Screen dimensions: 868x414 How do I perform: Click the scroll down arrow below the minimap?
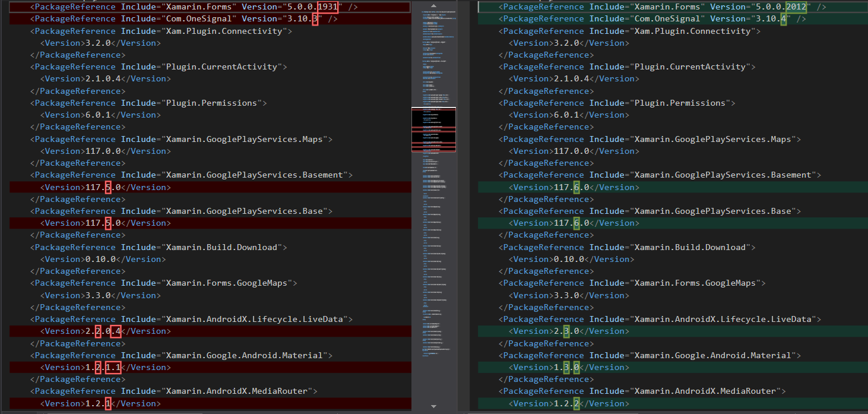pyautogui.click(x=433, y=407)
